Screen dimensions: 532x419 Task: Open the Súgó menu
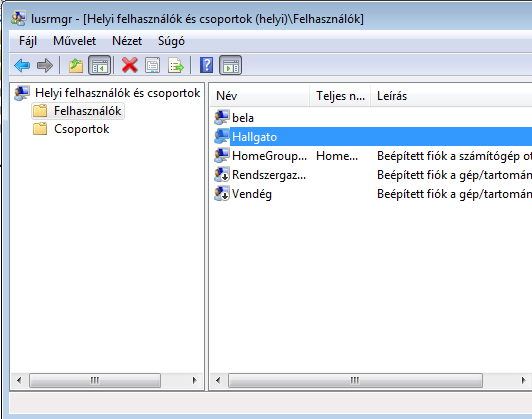[x=171, y=41]
